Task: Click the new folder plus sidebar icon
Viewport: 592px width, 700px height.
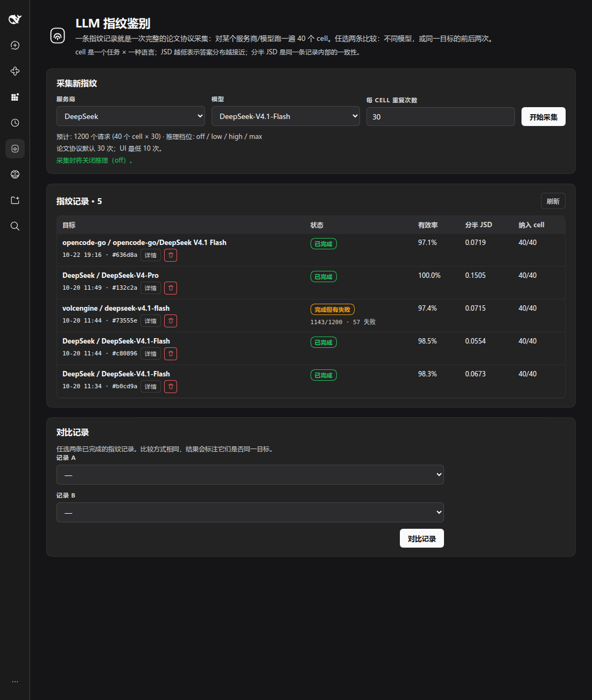Action: click(15, 200)
